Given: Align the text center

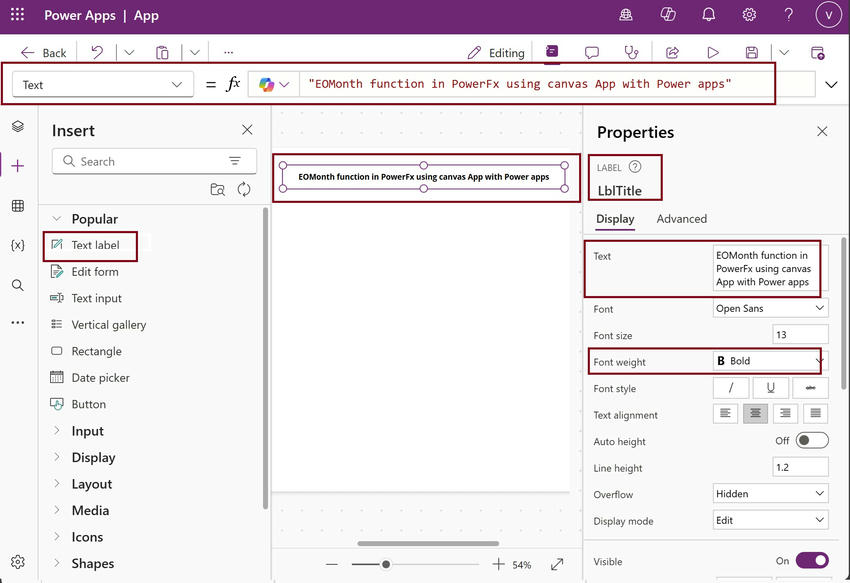Looking at the screenshot, I should tap(755, 414).
